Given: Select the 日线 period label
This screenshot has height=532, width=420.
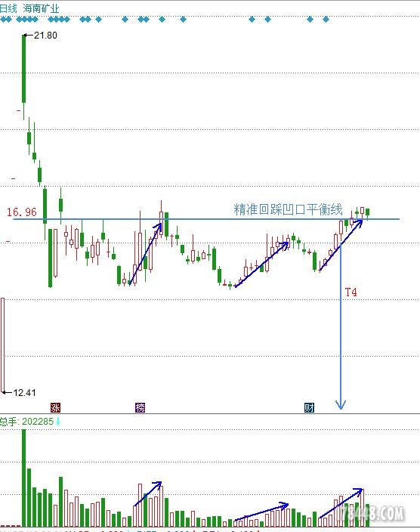Looking at the screenshot, I should pyautogui.click(x=8, y=8).
